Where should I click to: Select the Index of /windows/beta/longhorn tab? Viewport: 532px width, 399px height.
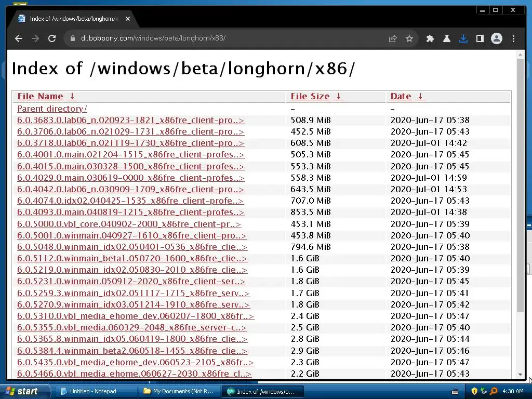point(74,19)
